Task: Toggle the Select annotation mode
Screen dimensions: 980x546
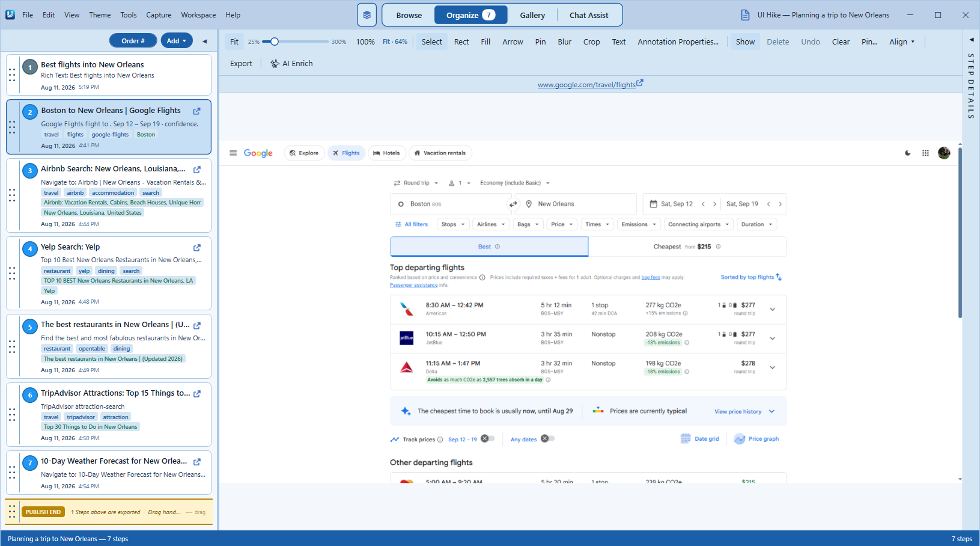Action: (431, 42)
